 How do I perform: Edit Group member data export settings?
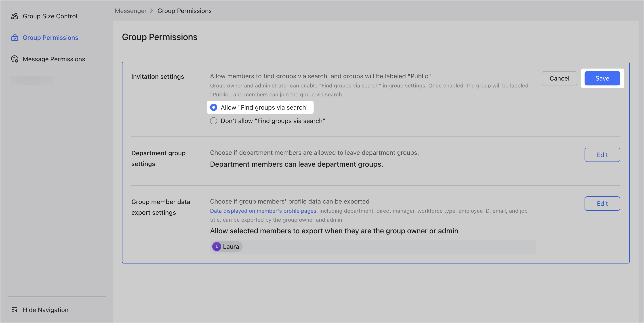click(602, 204)
